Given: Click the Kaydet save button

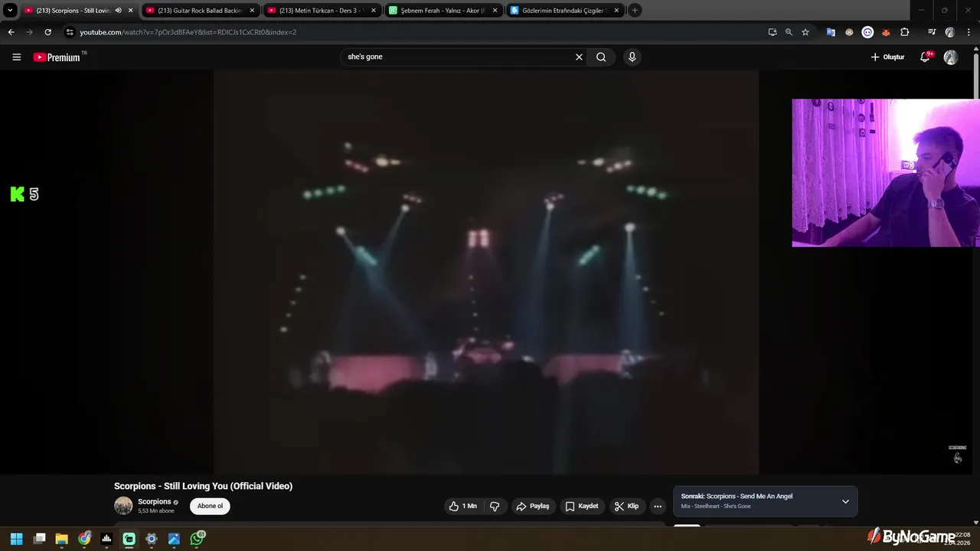Looking at the screenshot, I should click(x=582, y=506).
